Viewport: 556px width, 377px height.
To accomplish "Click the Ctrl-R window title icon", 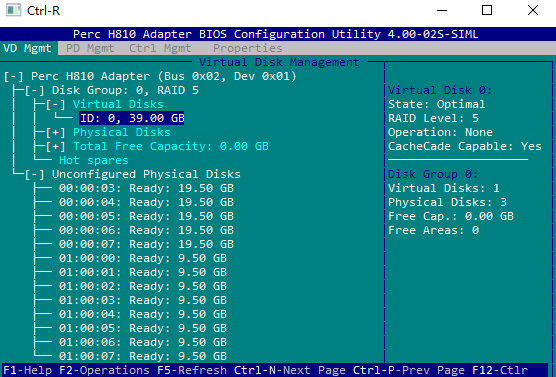I will (x=14, y=10).
